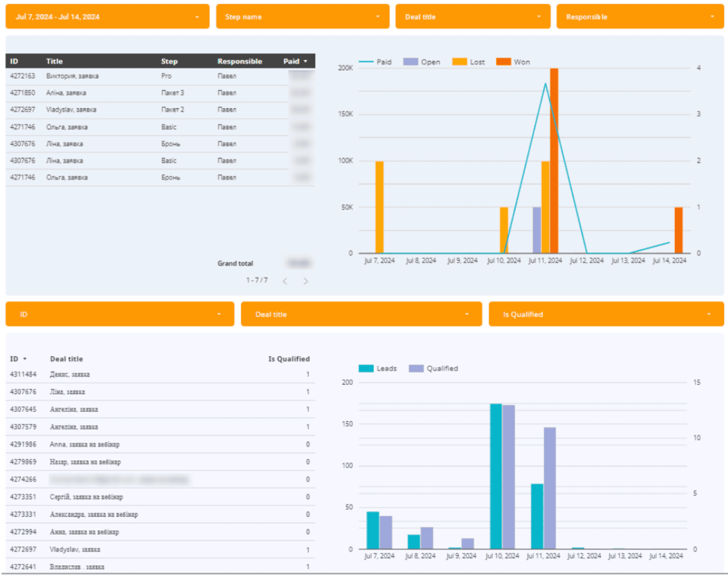Sort deals table by Step column header
The width and height of the screenshot is (728, 575).
[169, 61]
